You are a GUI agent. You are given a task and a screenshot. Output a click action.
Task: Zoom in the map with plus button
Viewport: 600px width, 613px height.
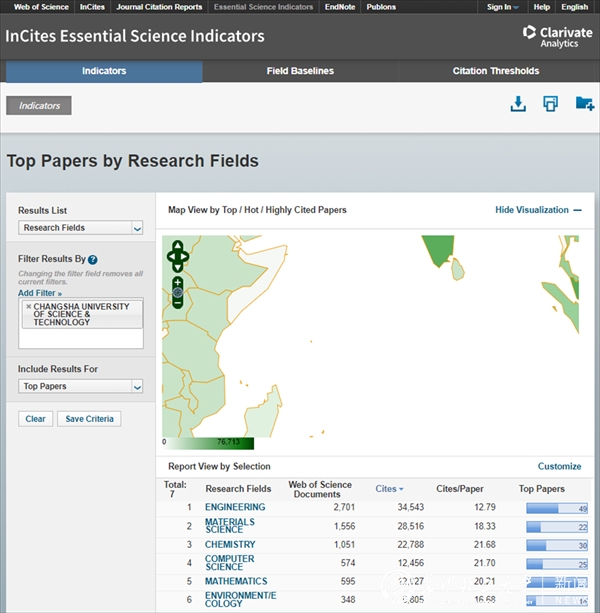point(178,283)
